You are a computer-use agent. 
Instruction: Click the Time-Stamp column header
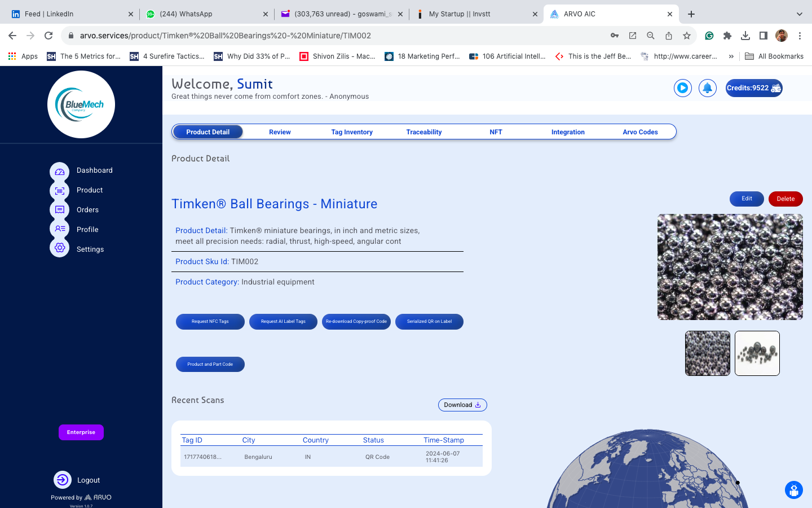click(x=444, y=440)
